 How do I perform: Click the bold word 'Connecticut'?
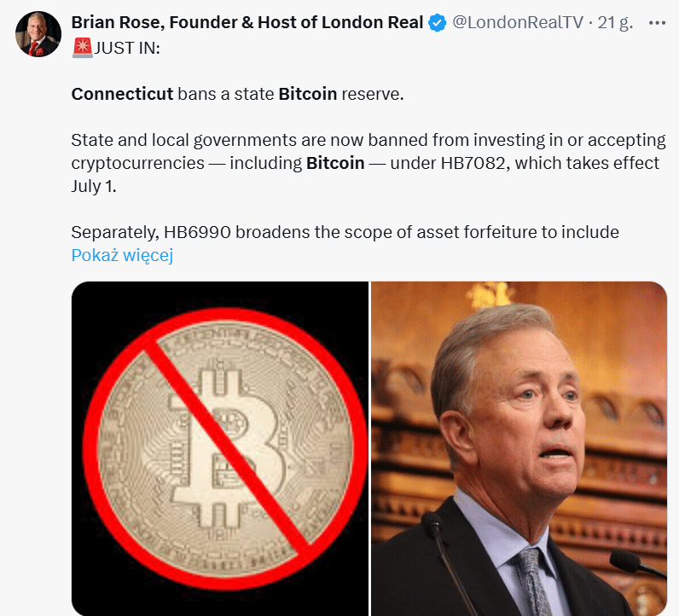coord(122,94)
